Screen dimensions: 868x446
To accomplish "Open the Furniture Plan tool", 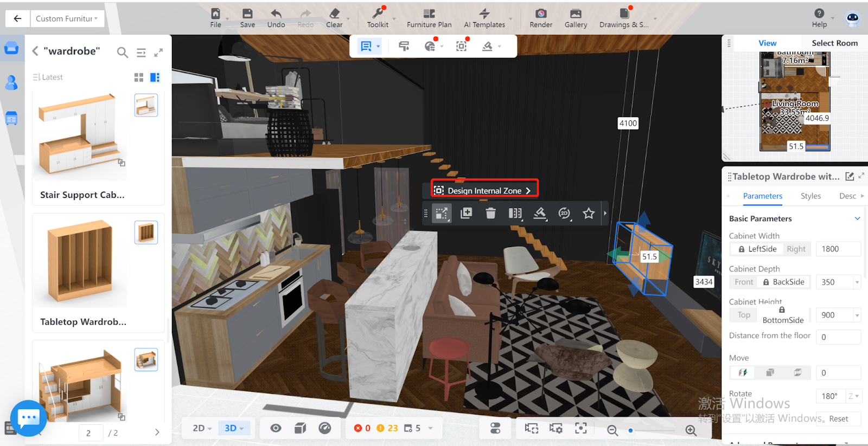I will (x=429, y=18).
